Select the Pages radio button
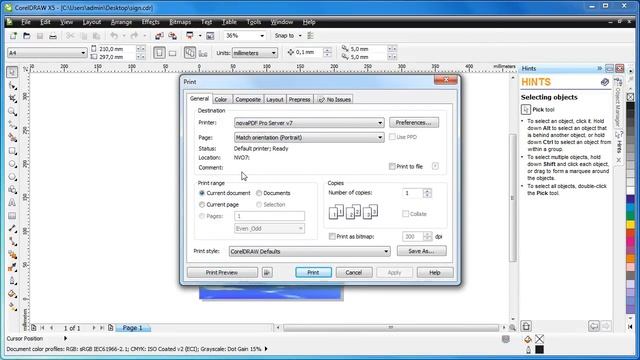 [202, 216]
